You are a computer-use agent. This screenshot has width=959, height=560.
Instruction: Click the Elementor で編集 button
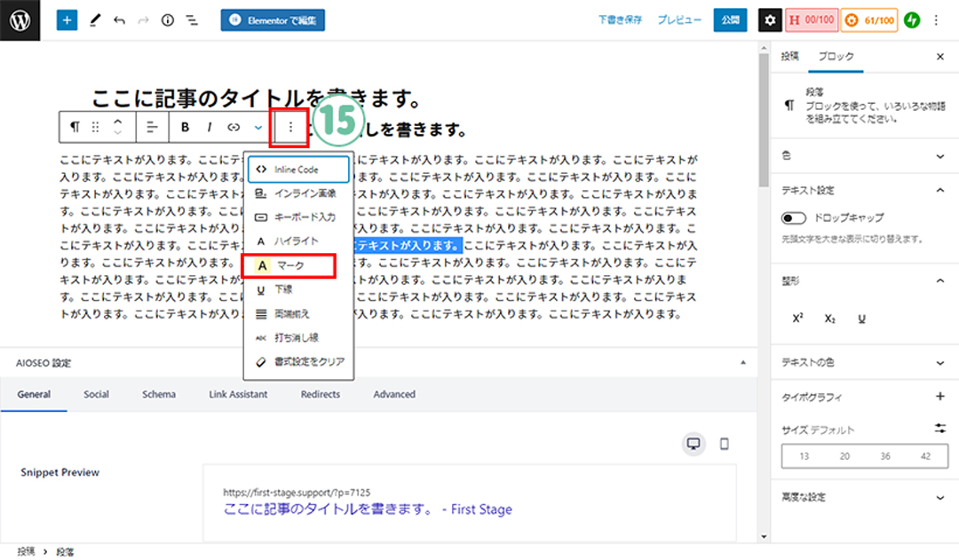tap(273, 20)
